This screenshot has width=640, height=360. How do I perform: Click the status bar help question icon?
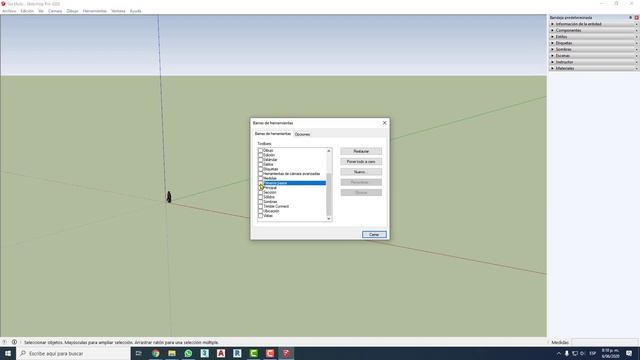point(4,342)
